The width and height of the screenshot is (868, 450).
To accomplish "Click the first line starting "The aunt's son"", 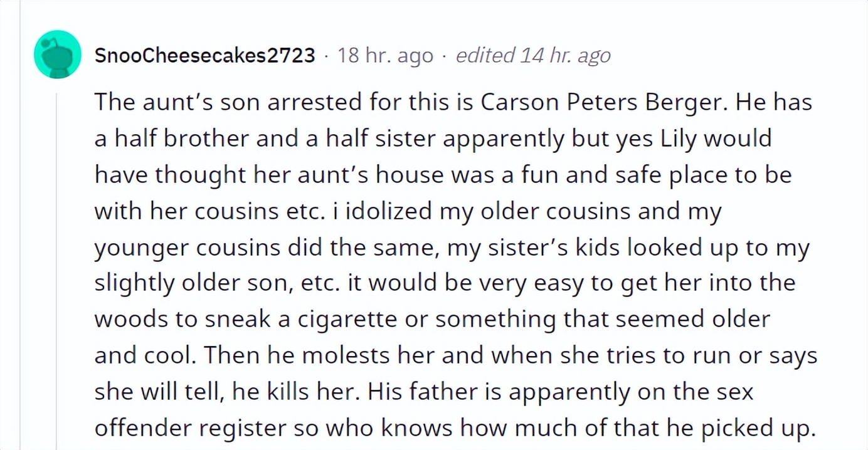I will pyautogui.click(x=453, y=102).
